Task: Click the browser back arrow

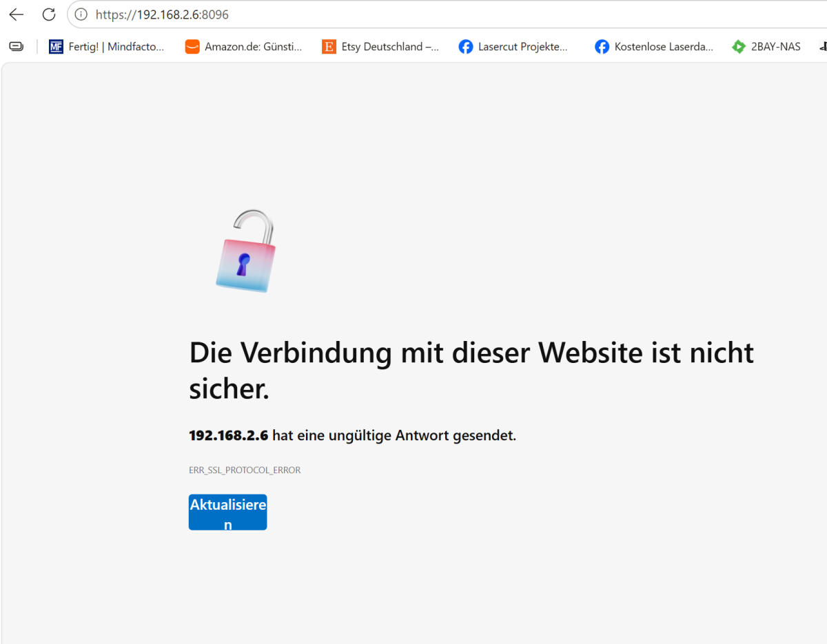Action: coord(16,14)
